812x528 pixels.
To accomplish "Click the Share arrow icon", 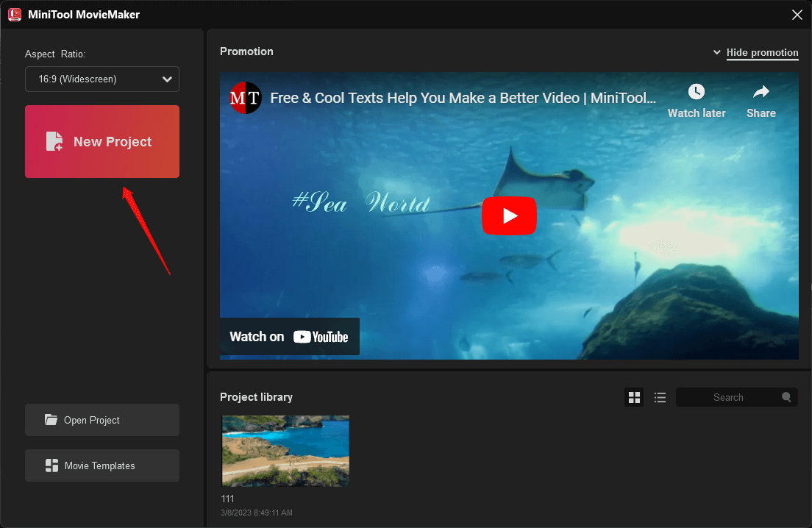I will [x=761, y=92].
